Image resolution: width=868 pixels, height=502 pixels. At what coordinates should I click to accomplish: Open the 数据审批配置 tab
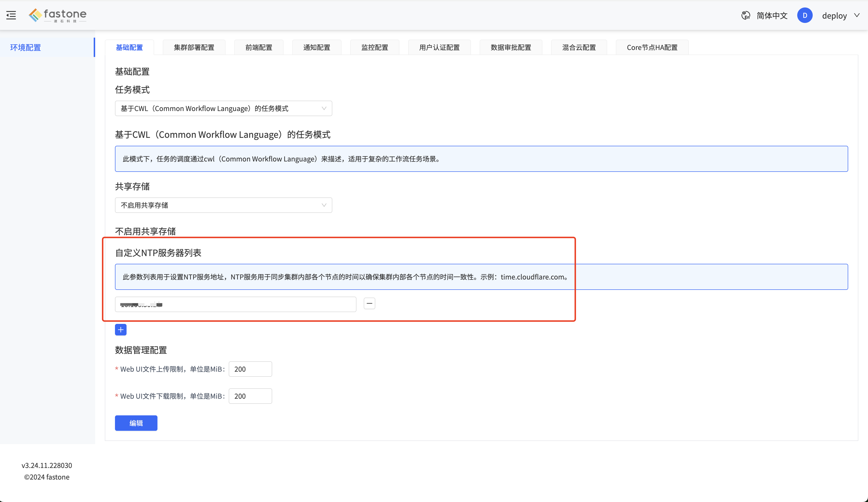point(511,48)
